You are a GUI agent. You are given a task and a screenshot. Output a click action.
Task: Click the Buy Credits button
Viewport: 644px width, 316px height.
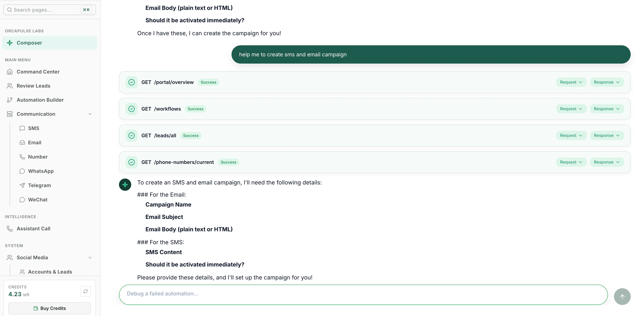[49, 308]
